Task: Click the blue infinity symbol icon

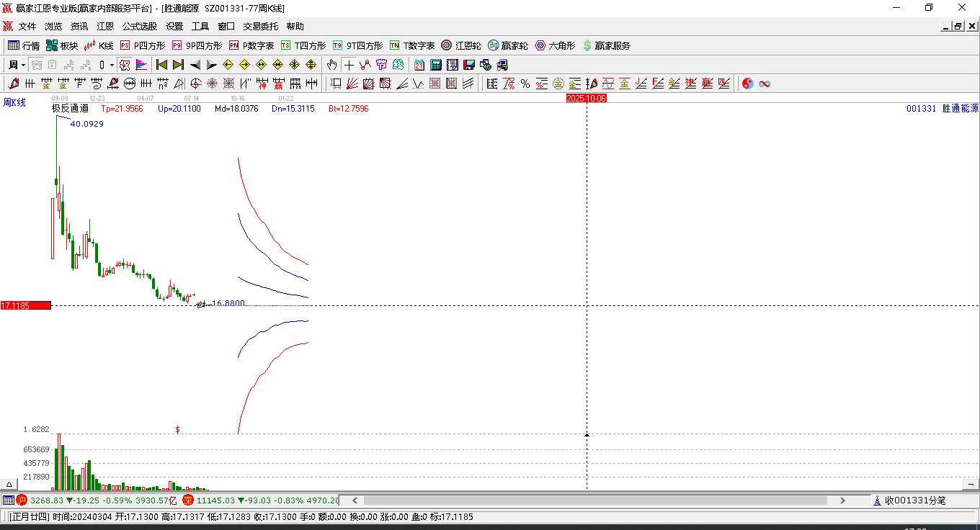Action: [x=765, y=84]
